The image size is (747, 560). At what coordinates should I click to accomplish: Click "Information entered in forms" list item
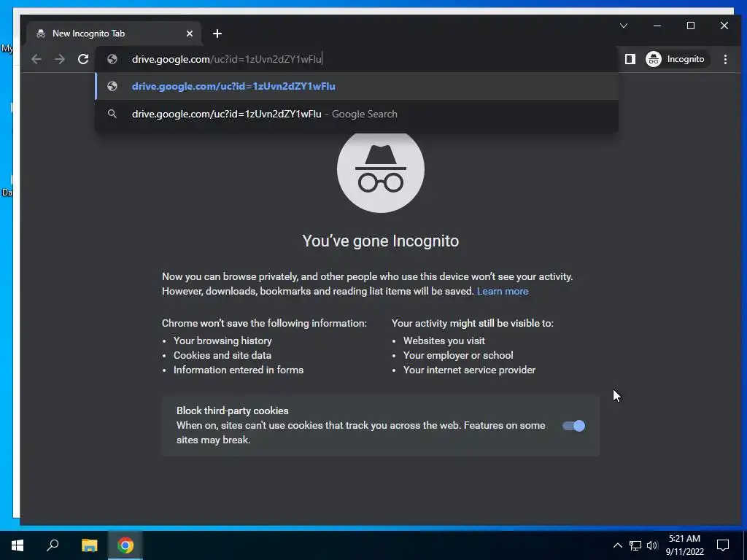click(x=239, y=370)
